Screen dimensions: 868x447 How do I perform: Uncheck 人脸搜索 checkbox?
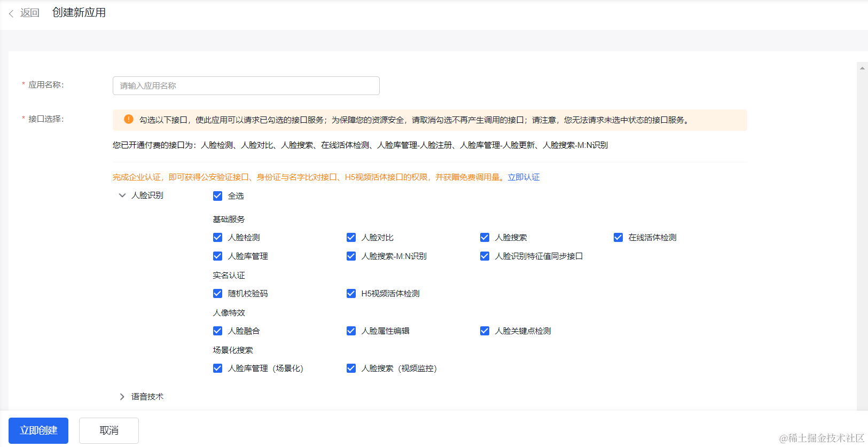coord(484,237)
